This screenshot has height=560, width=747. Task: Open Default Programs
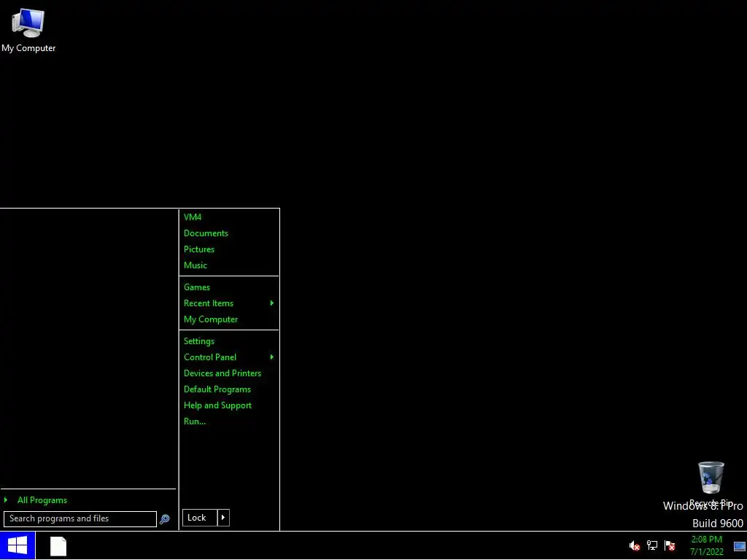tap(217, 389)
